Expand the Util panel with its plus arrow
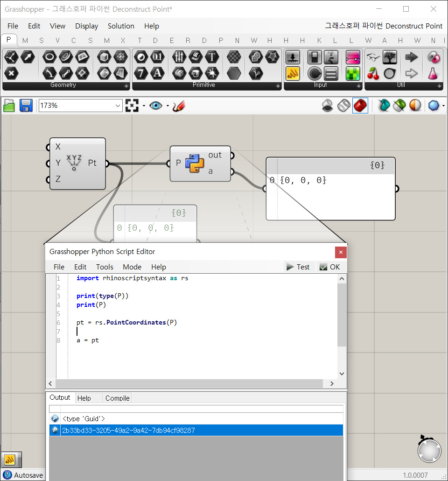The image size is (448, 481). click(x=440, y=86)
